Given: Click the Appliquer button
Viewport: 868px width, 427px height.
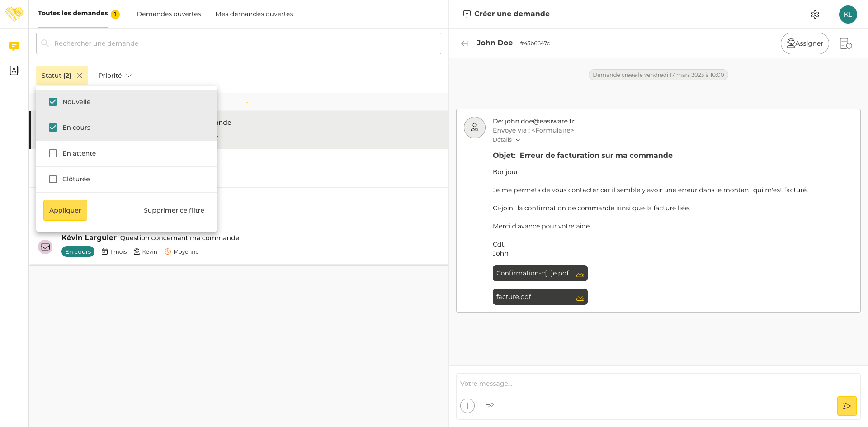Looking at the screenshot, I should click(x=65, y=210).
